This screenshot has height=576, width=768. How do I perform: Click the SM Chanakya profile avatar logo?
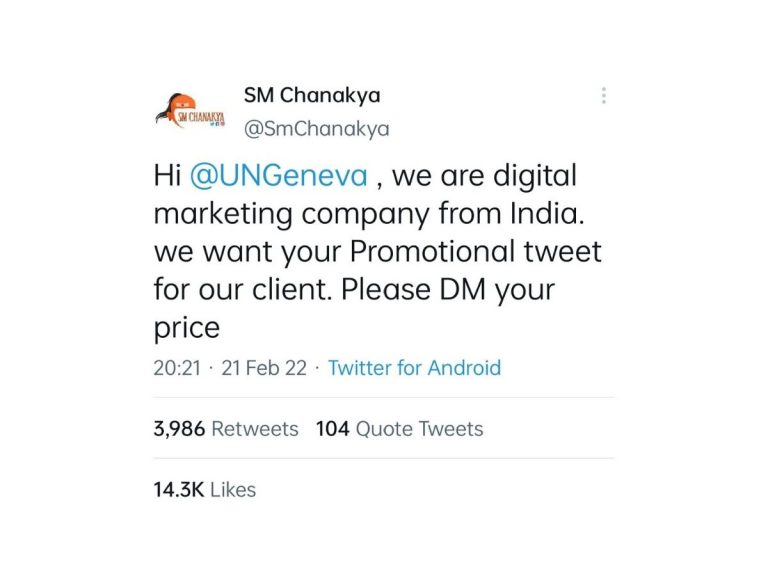click(190, 112)
